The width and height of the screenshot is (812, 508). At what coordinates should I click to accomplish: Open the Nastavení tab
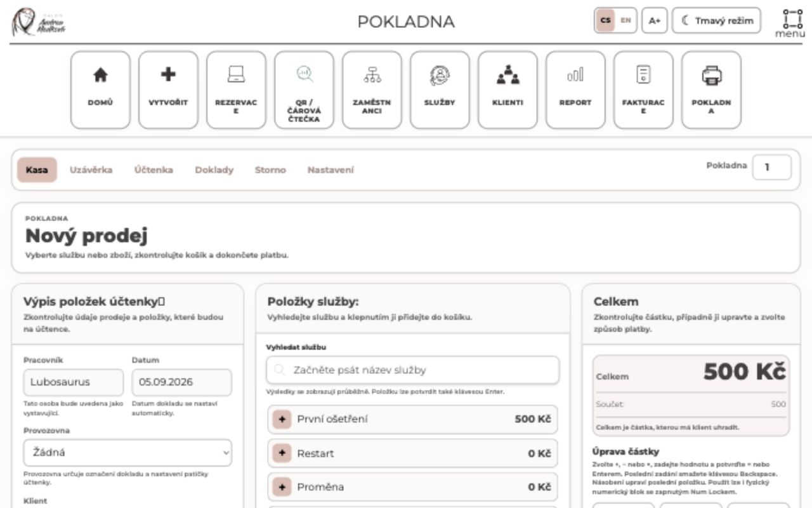(331, 170)
